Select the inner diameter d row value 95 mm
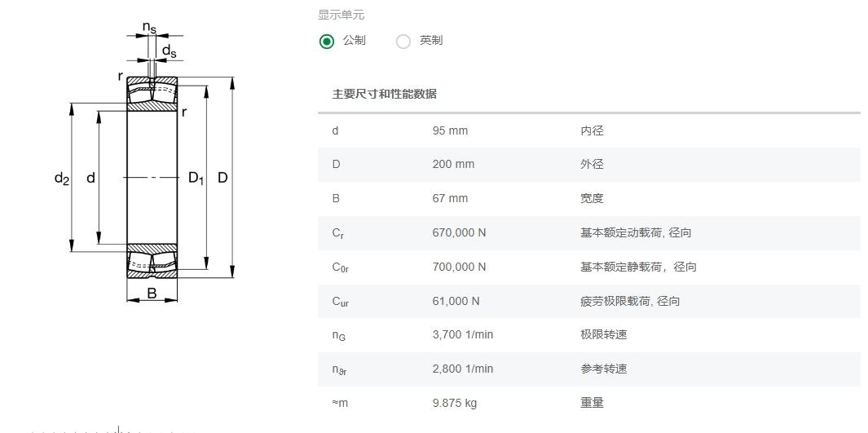868x433 pixels. (450, 130)
